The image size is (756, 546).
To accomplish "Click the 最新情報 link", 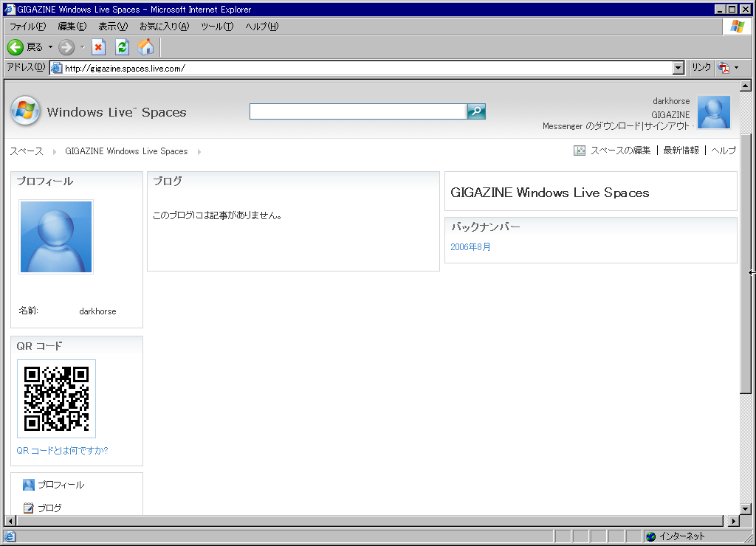I will click(x=681, y=151).
